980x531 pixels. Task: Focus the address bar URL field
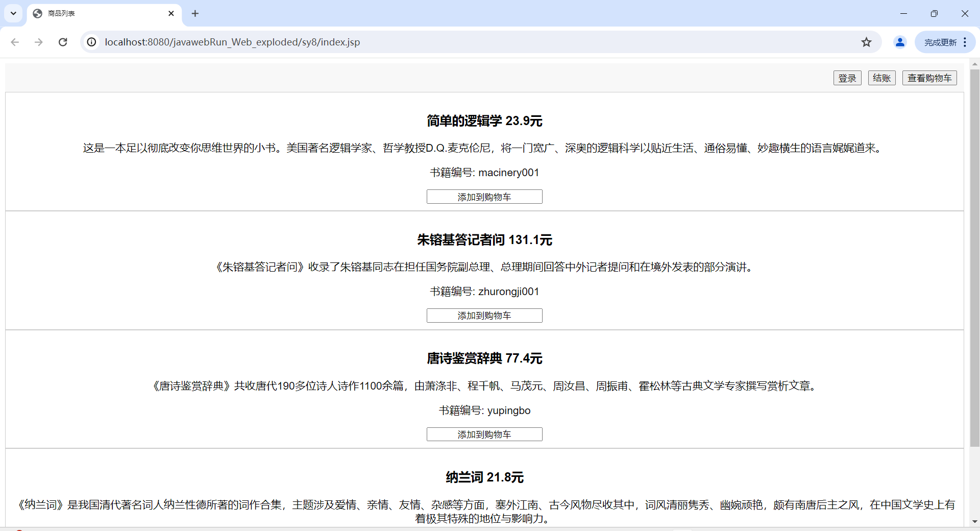point(480,42)
